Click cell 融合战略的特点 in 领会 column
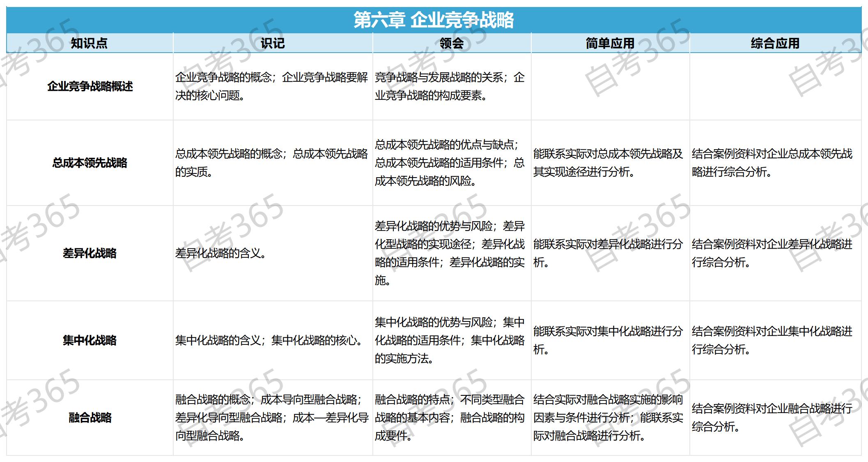Image resolution: width=868 pixels, height=462 pixels. [450, 418]
